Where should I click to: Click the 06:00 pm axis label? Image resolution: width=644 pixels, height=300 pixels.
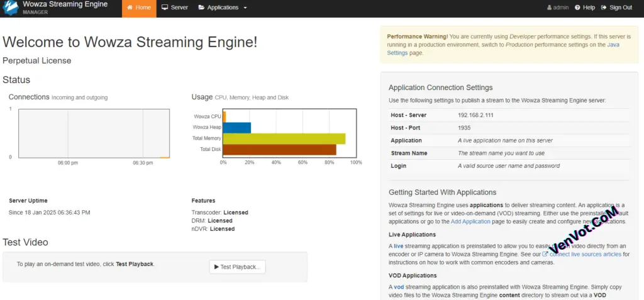point(68,163)
